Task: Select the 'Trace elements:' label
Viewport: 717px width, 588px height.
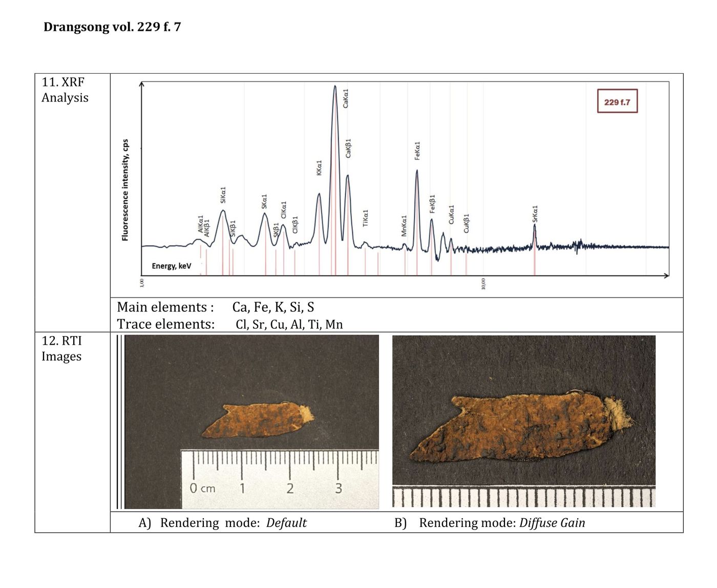Action: point(165,324)
